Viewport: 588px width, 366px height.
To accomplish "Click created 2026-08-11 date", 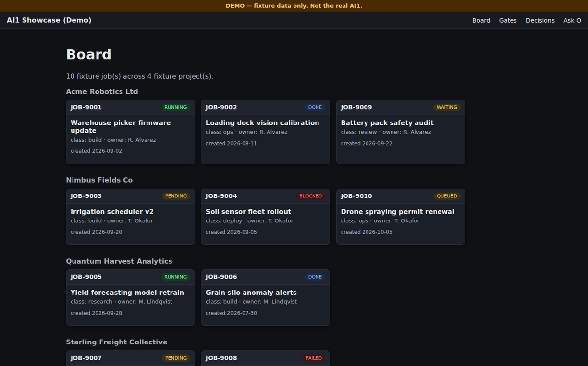I will point(231,143).
